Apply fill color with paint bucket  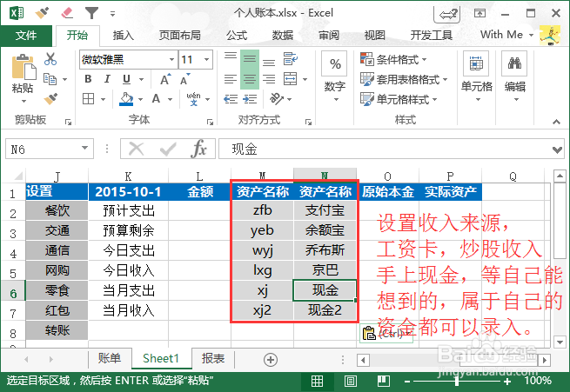[x=126, y=99]
